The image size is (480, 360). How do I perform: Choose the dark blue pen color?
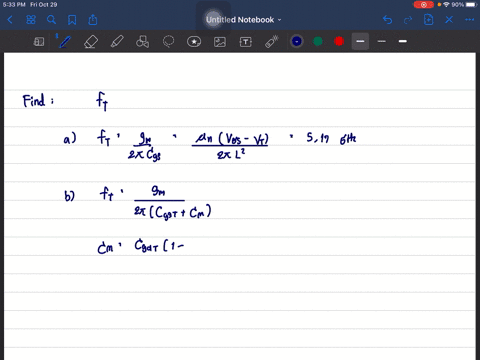point(297,41)
